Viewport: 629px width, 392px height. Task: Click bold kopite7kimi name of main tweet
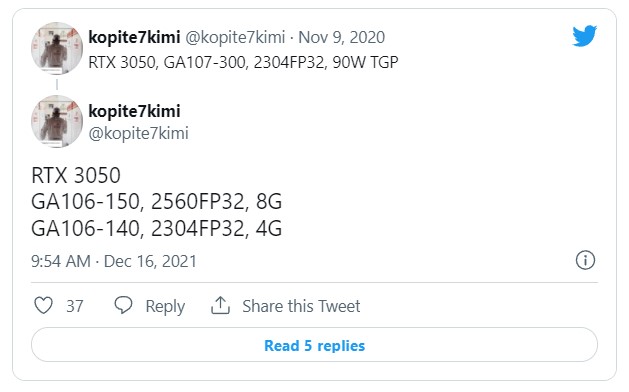coord(134,111)
